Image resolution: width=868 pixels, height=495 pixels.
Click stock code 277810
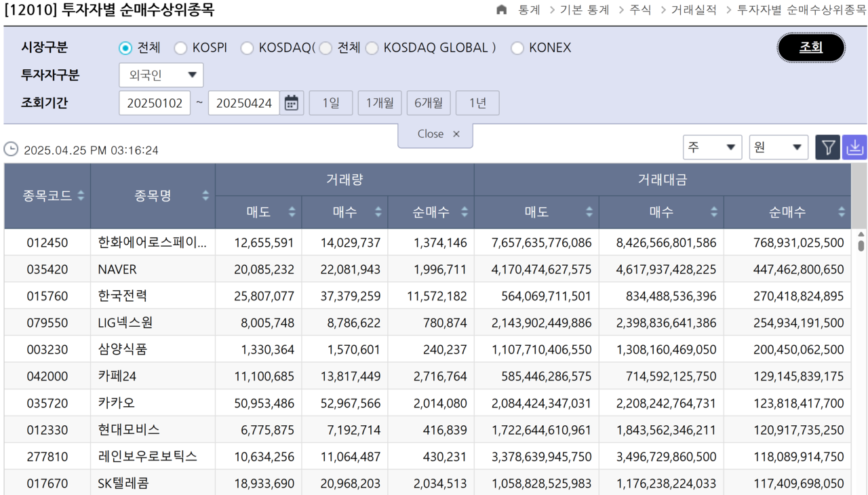[47, 456]
